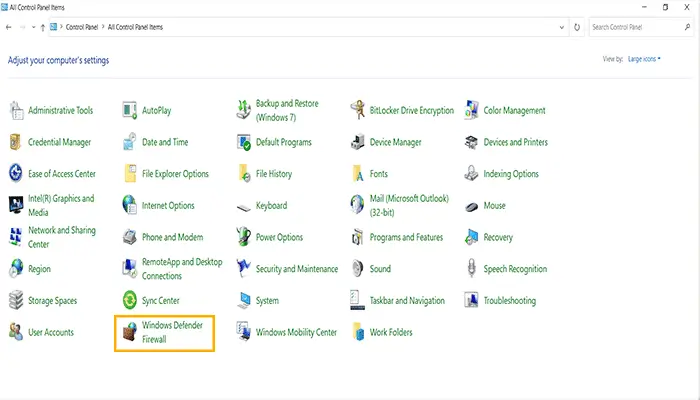This screenshot has width=700, height=400.
Task: Open the Windows Defender Firewall icon
Action: pyautogui.click(x=129, y=332)
